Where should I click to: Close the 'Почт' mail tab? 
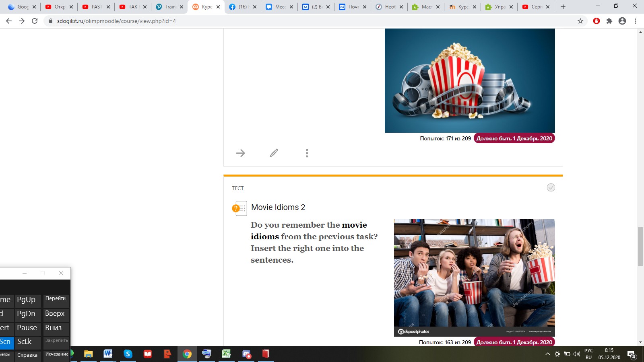[365, 7]
